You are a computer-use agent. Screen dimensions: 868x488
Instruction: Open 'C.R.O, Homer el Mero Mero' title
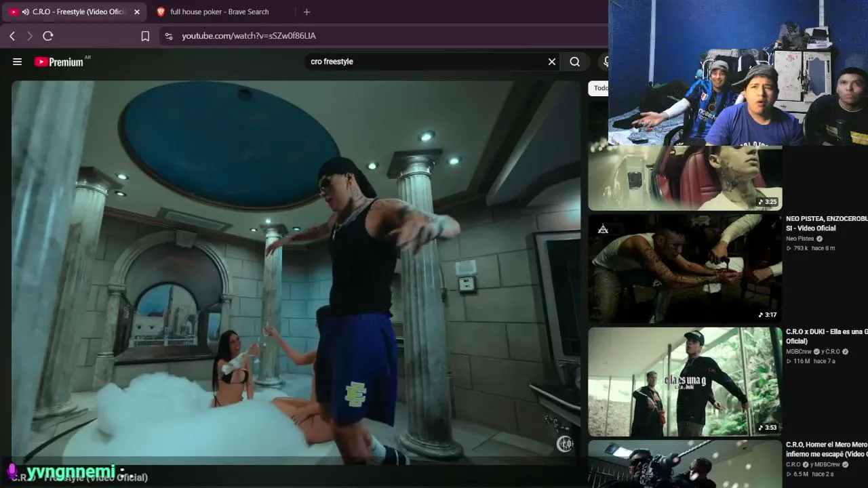coord(827,449)
